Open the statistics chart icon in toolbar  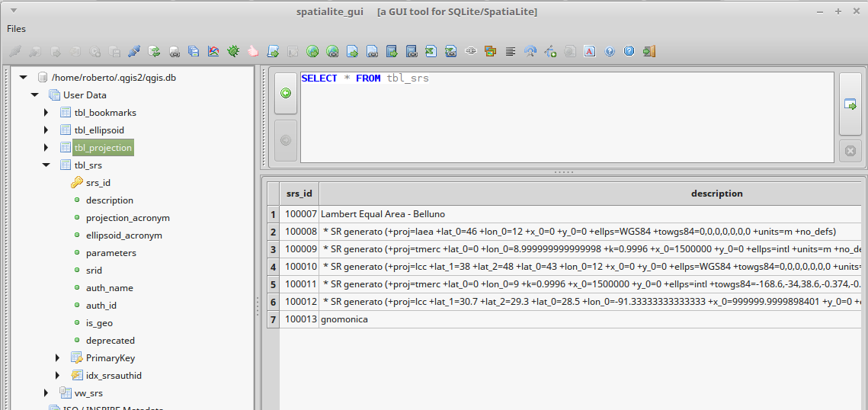(213, 52)
